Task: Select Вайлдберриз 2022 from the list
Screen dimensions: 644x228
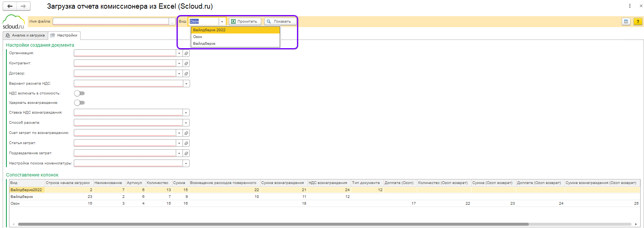Action: (x=235, y=30)
